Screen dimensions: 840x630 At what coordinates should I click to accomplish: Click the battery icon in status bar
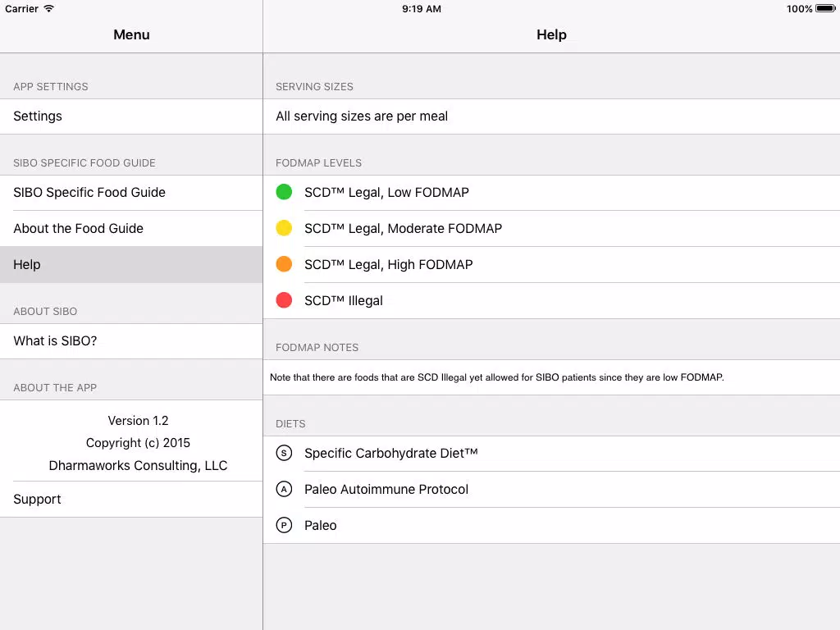(825, 8)
